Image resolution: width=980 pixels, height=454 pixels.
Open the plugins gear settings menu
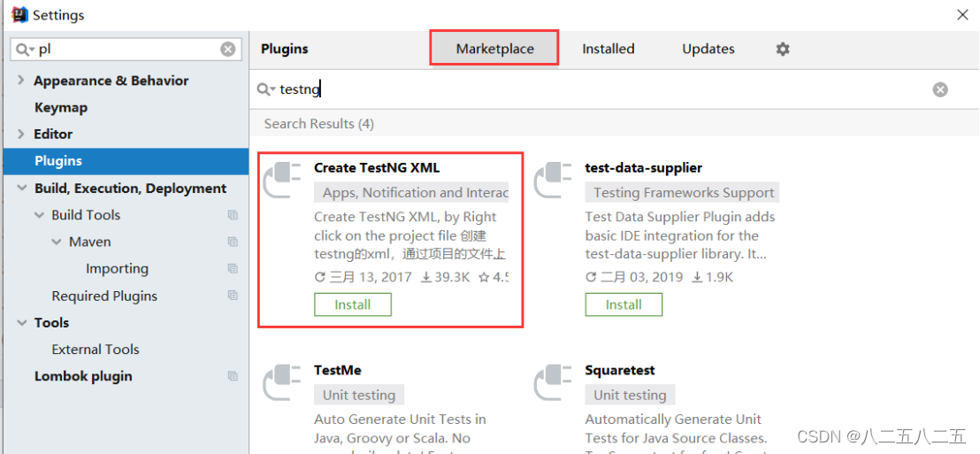(783, 49)
